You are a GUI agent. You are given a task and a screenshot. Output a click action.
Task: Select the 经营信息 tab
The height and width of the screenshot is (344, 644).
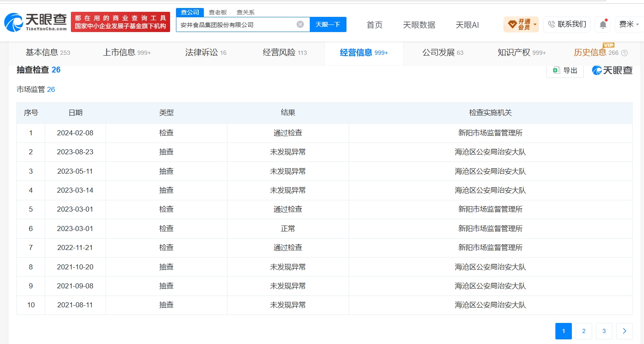pyautogui.click(x=364, y=53)
